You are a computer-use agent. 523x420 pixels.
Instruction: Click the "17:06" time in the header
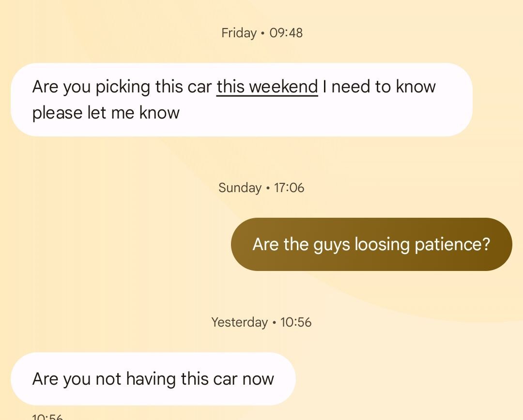pos(289,188)
